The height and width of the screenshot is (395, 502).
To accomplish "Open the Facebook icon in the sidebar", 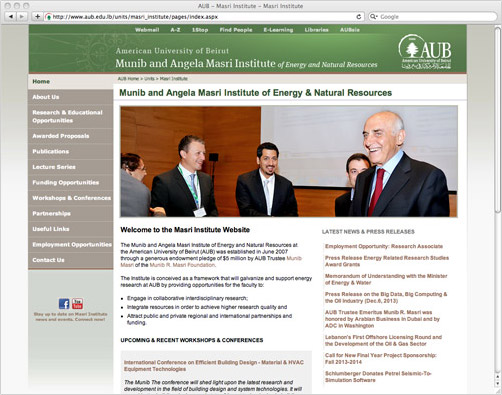I will click(64, 304).
